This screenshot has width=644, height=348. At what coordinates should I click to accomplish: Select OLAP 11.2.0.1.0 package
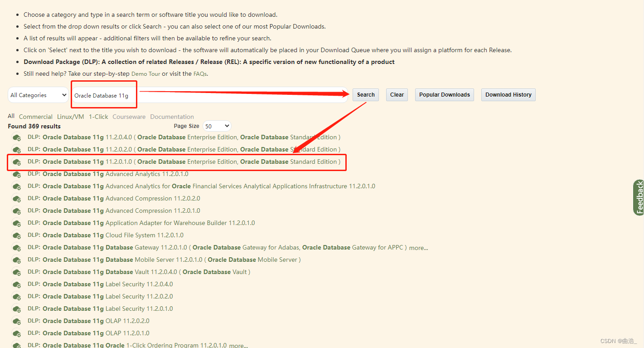(88, 333)
